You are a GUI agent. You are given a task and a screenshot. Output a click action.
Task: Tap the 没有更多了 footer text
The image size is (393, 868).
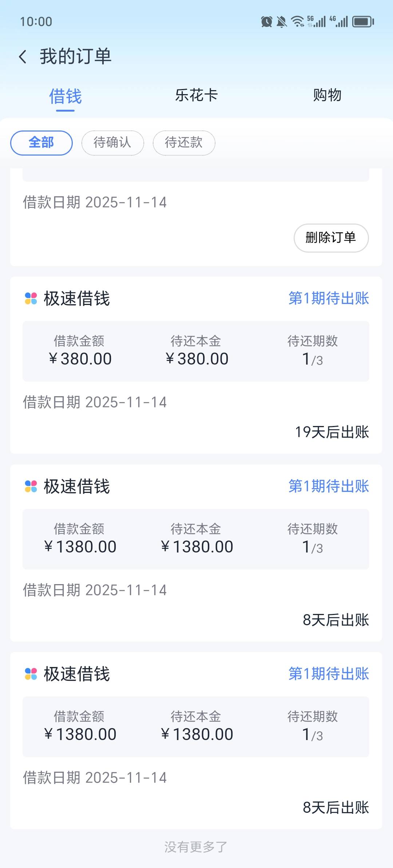(x=196, y=847)
